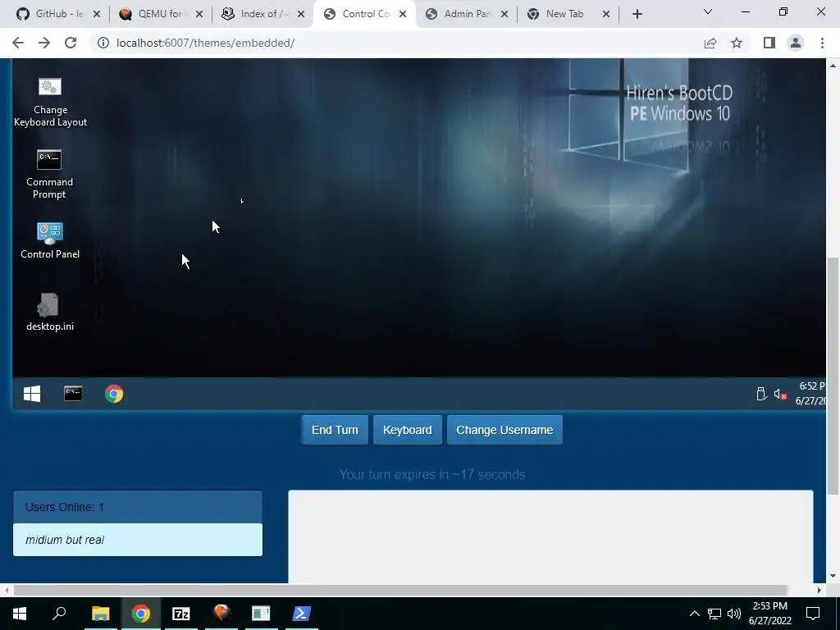Open the tab search dropdown chevron
The image size is (840, 630).
click(708, 11)
